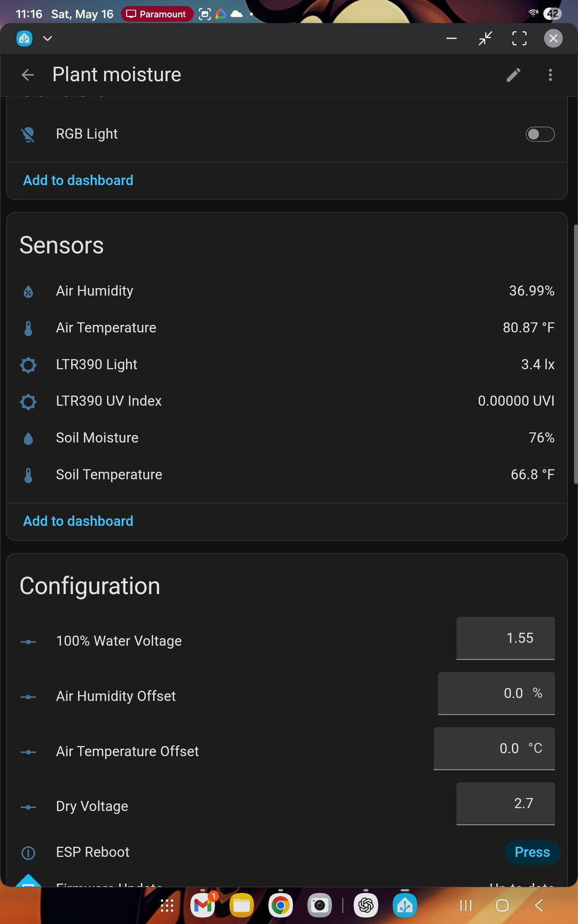This screenshot has height=924, width=578.
Task: Edit device with the pencil icon
Action: click(513, 75)
